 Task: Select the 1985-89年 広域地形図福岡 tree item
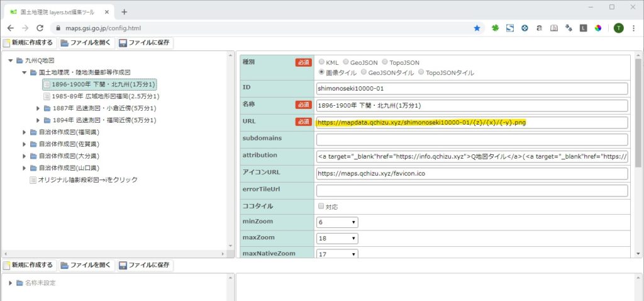tap(105, 96)
